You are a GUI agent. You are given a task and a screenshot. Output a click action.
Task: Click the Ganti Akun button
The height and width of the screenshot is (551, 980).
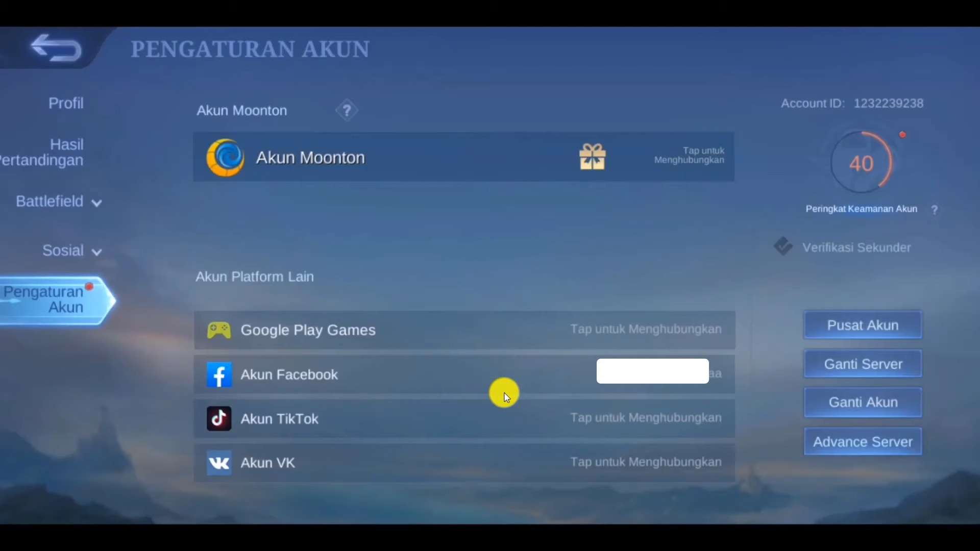click(863, 402)
